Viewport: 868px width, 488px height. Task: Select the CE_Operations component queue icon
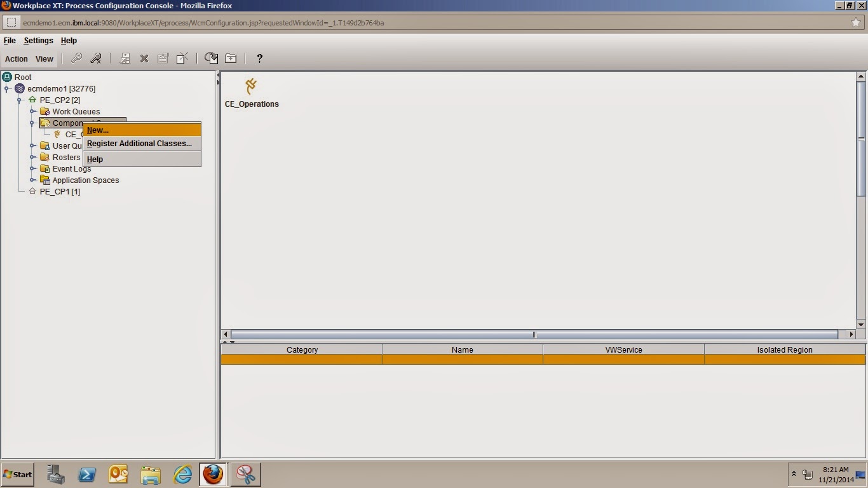[252, 87]
